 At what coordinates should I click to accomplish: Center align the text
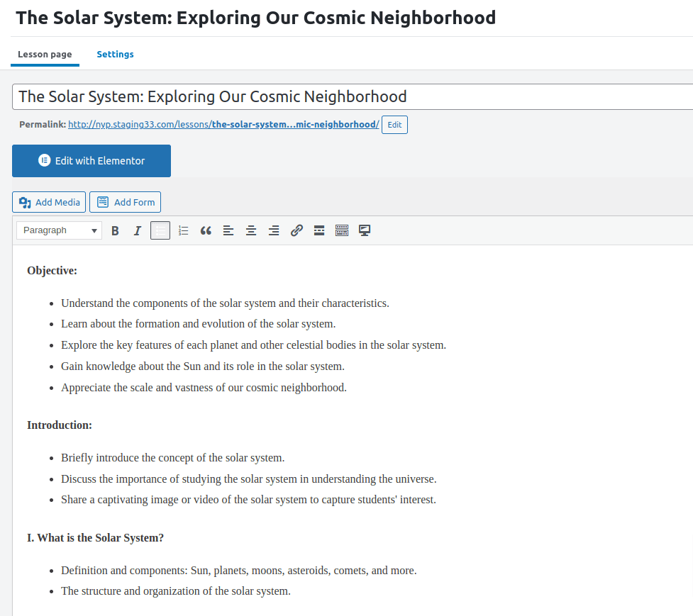click(x=251, y=230)
